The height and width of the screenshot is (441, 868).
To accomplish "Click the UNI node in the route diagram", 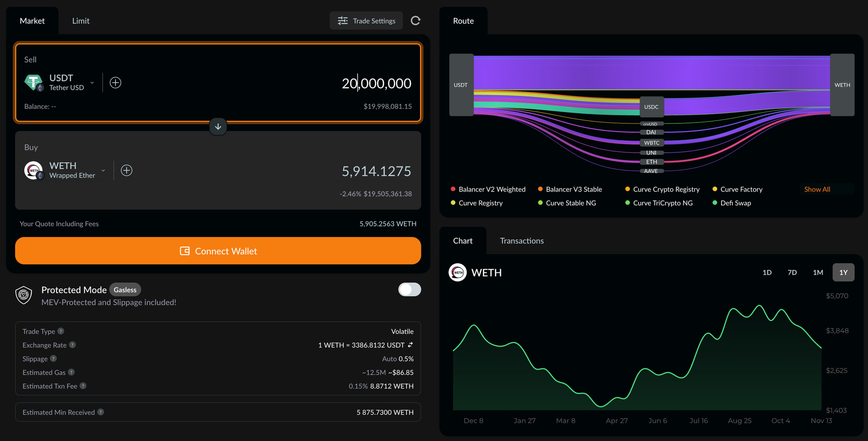I will [651, 153].
